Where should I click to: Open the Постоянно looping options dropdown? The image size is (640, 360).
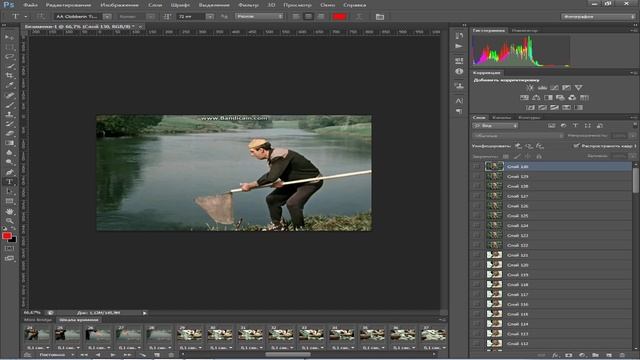pos(56,355)
